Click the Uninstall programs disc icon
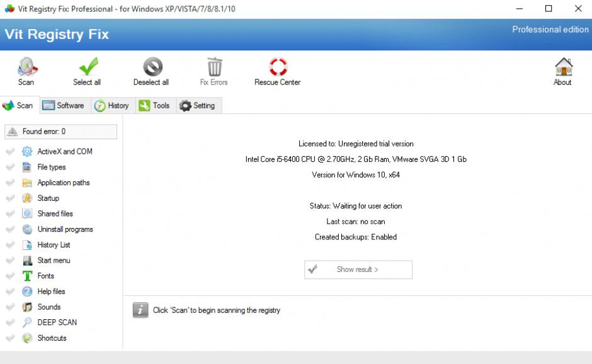The image size is (592, 364). [x=27, y=229]
